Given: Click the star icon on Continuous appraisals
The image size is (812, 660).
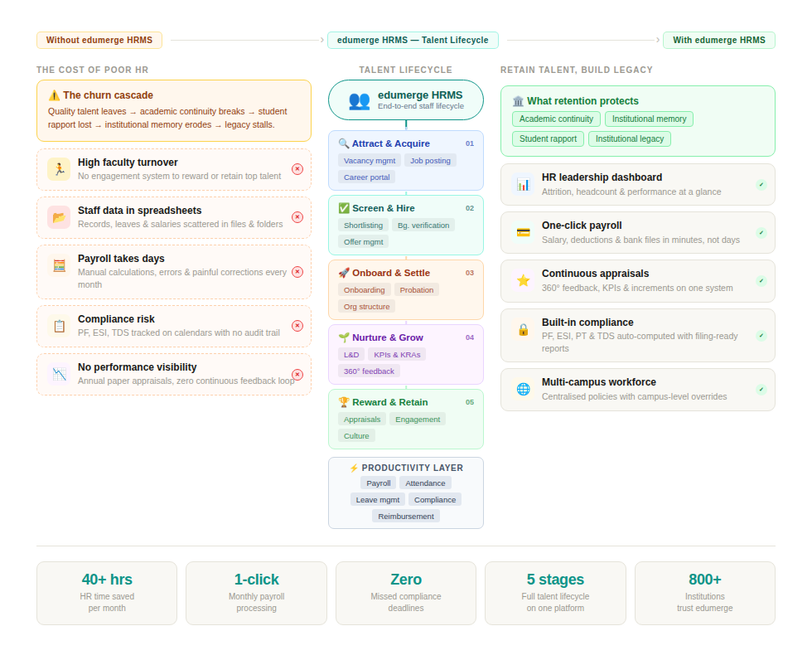Looking at the screenshot, I should (522, 280).
